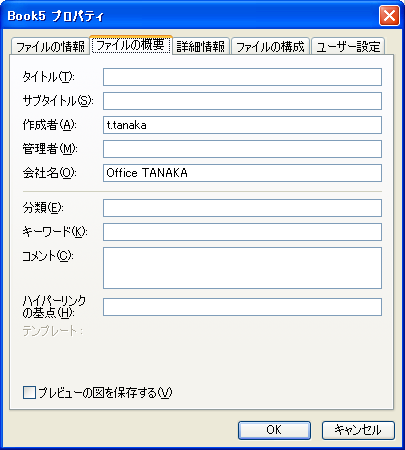Select the ファイルの概要 tab
The image size is (405, 450).
click(131, 45)
